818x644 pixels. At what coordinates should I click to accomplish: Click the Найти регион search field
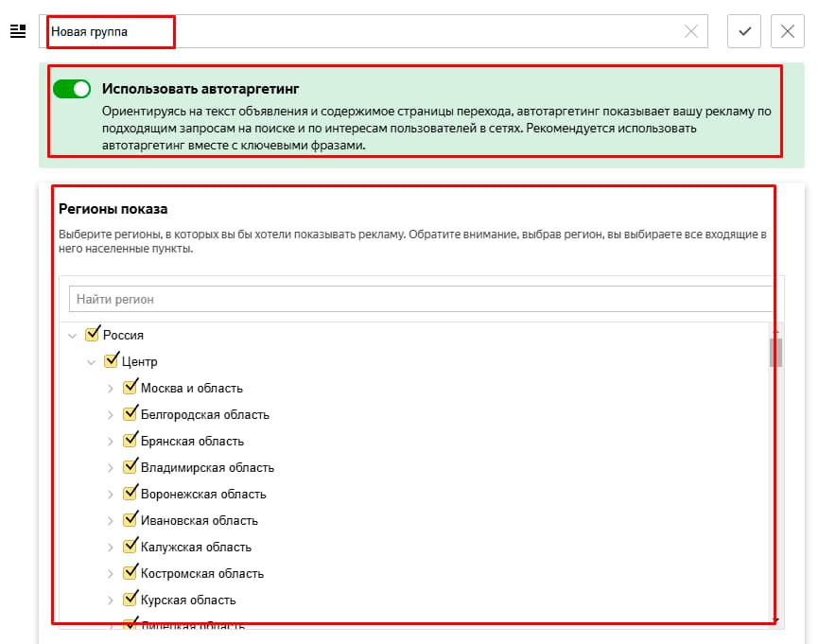[421, 299]
